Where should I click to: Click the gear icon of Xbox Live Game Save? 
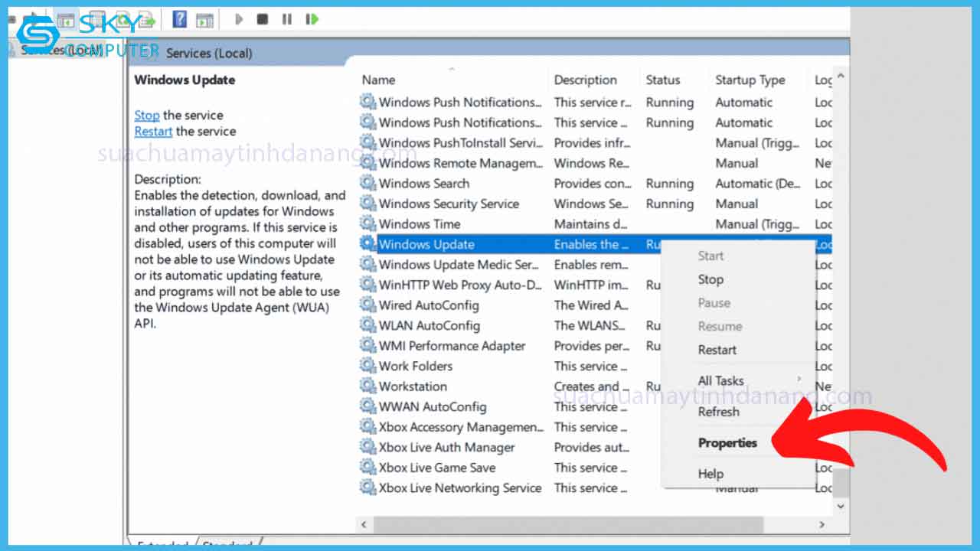pyautogui.click(x=368, y=468)
